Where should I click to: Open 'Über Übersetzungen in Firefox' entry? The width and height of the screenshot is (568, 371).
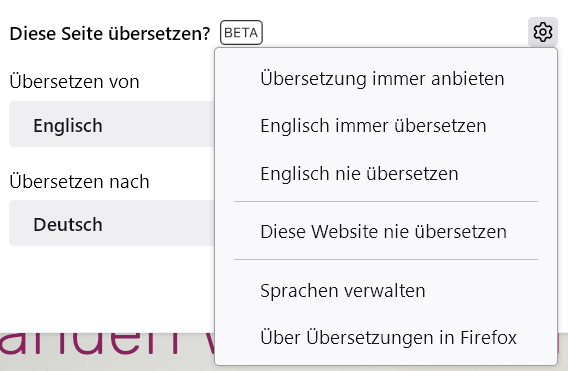(x=386, y=337)
